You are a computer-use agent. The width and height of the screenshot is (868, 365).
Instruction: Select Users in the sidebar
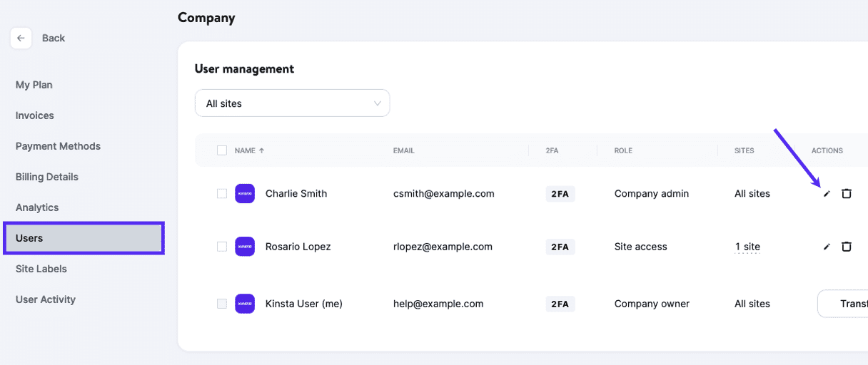tap(84, 238)
